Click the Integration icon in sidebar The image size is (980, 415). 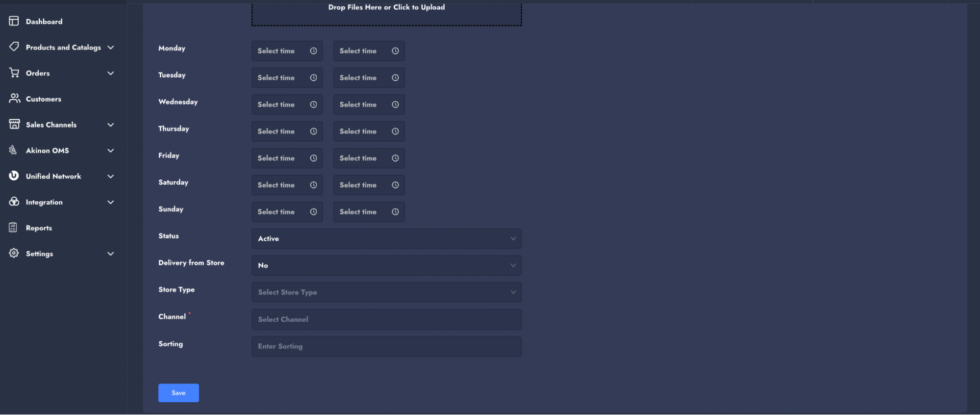14,202
